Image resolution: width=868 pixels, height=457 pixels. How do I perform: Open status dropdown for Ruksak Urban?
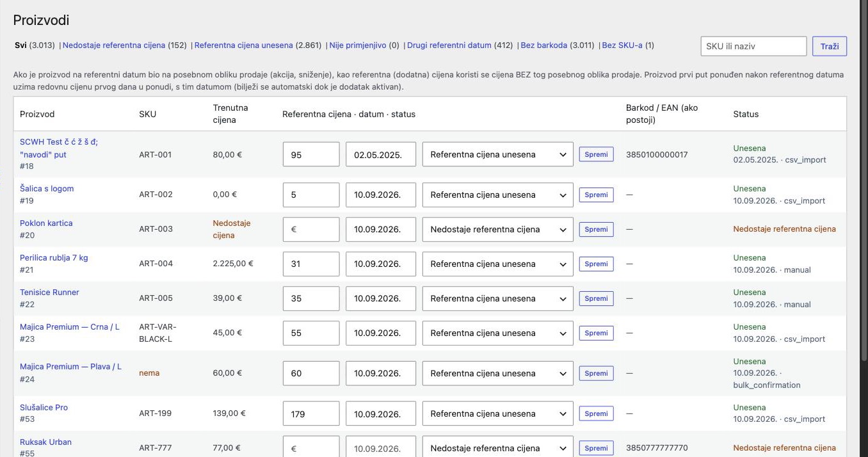pyautogui.click(x=498, y=448)
